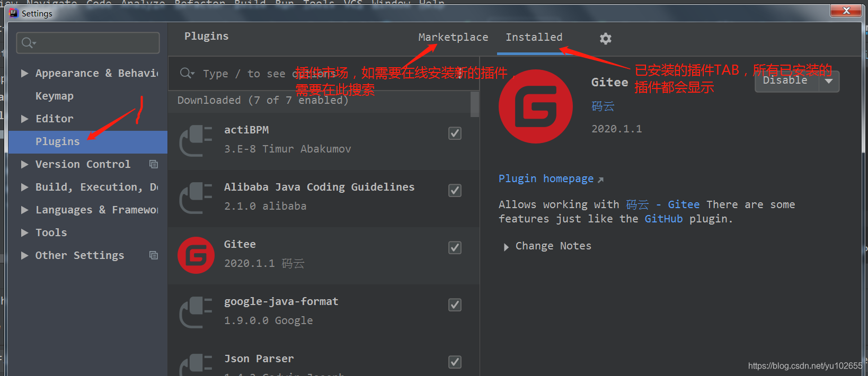Select the Alibaba Java Coding Guidelines name

319,187
